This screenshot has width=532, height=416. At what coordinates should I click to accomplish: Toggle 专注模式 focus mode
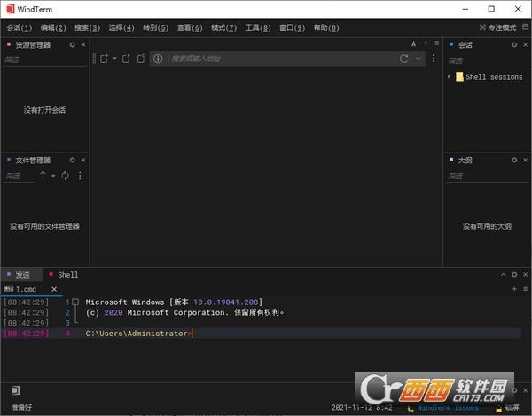497,27
